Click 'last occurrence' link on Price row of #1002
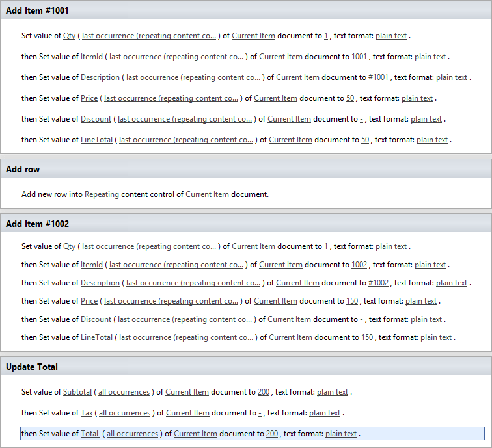This screenshot has height=448, width=492. pyautogui.click(x=171, y=301)
